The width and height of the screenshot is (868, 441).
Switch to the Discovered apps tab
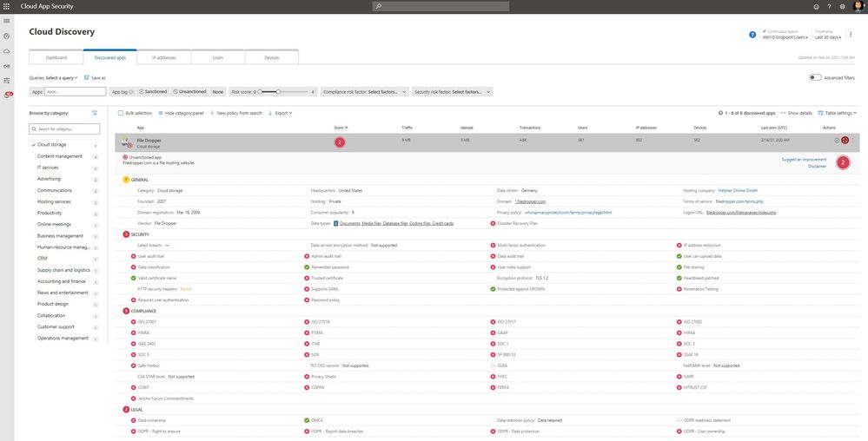(109, 57)
